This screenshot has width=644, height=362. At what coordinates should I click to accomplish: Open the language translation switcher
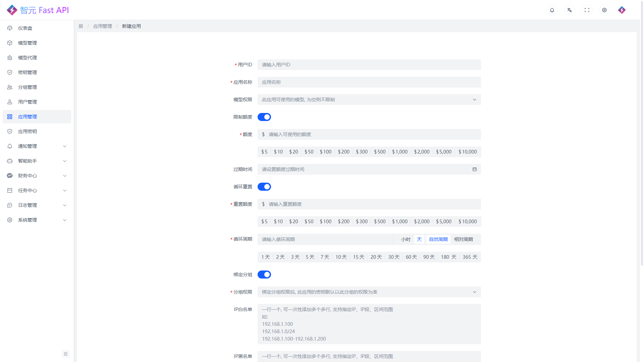pyautogui.click(x=569, y=10)
